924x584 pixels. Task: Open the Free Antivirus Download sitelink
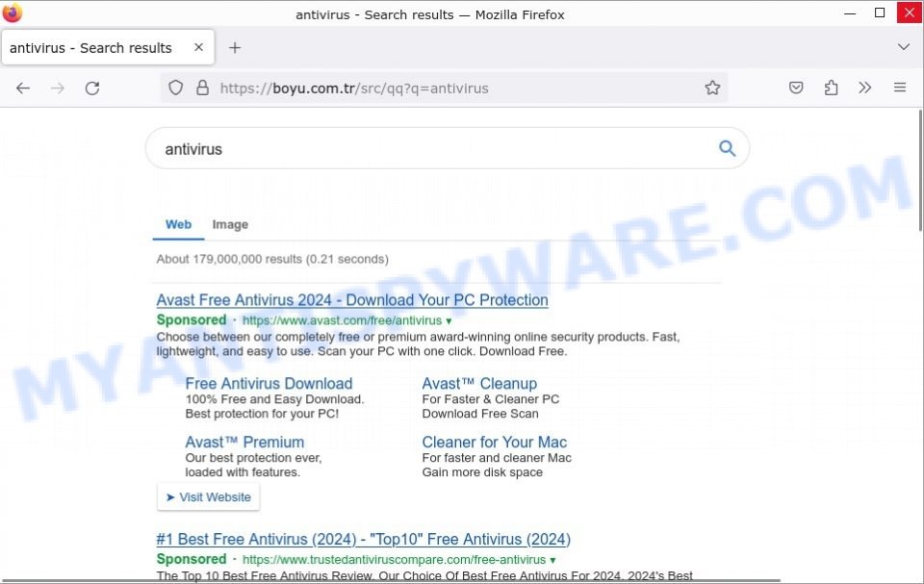click(269, 384)
